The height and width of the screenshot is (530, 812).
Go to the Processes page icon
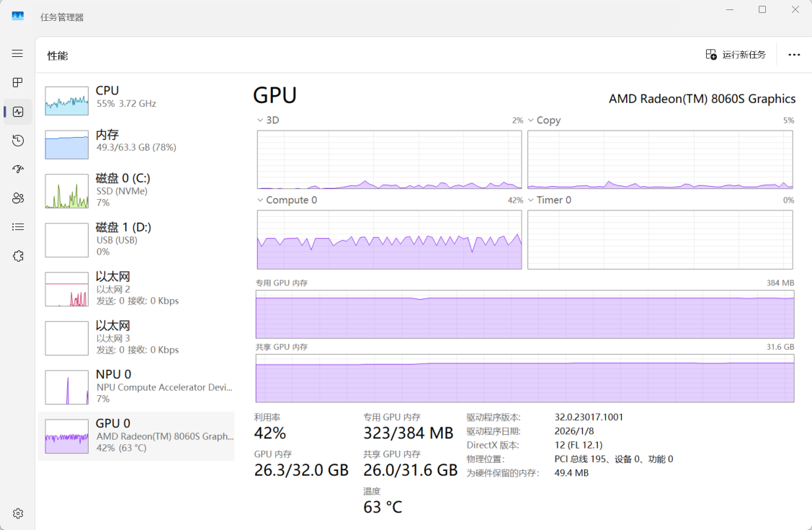pos(18,83)
